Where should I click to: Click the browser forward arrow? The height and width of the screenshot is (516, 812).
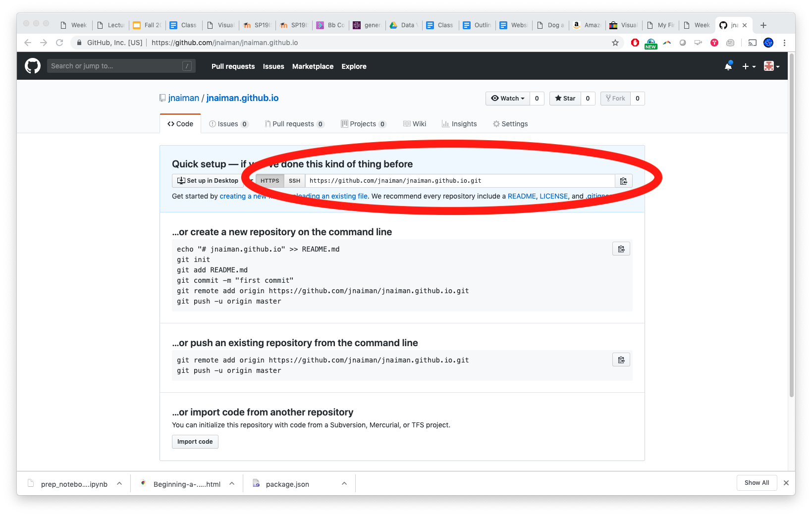(x=44, y=43)
